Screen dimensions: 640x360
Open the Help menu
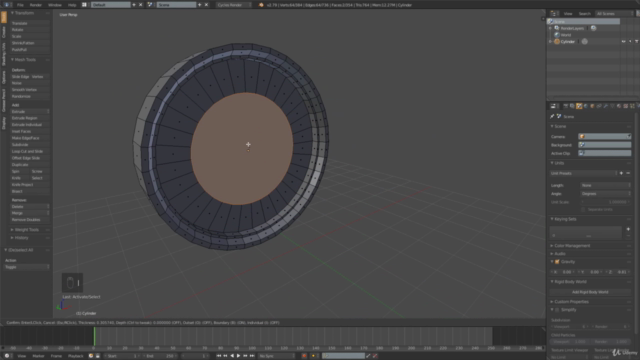72,5
